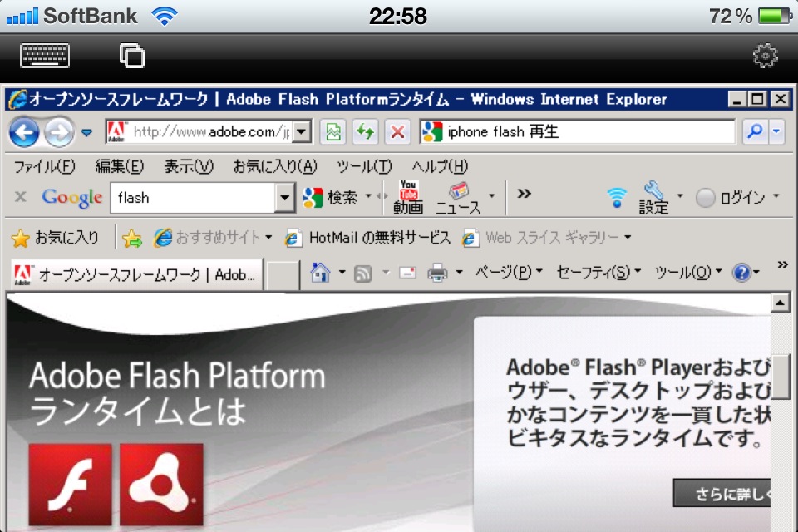Open Web スライス ギャラリー favorites link

point(547,238)
